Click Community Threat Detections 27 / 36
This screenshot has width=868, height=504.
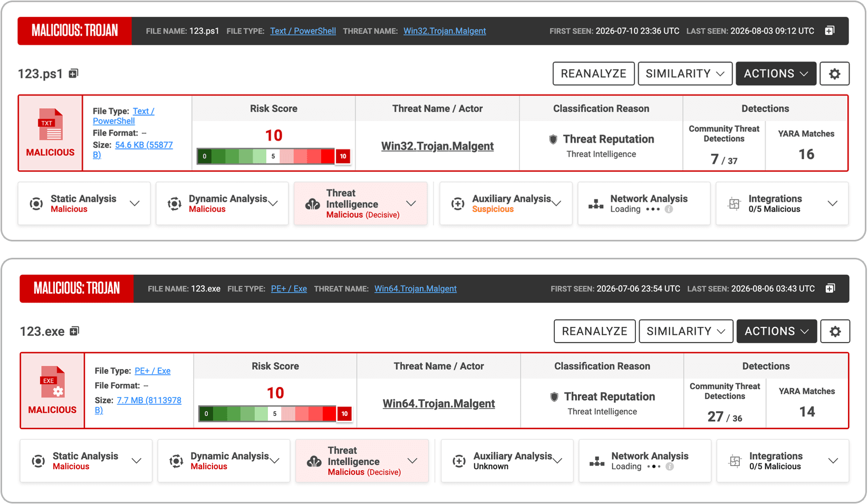coord(725,417)
